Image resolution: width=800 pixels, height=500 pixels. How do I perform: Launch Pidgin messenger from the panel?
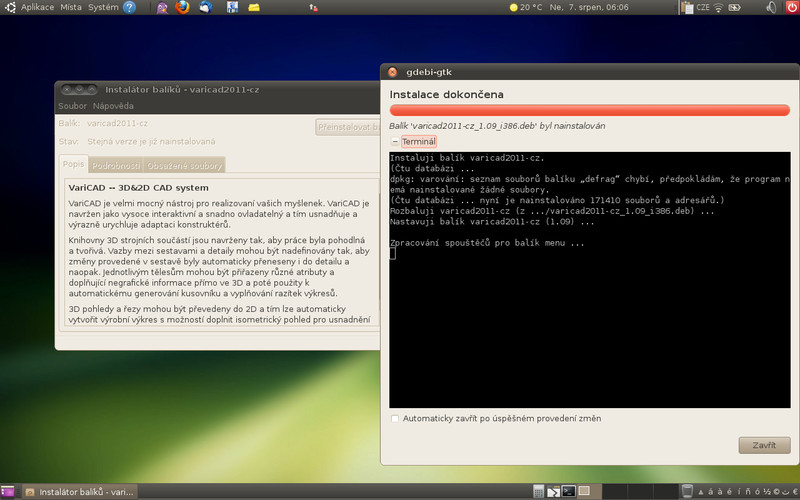tap(162, 7)
